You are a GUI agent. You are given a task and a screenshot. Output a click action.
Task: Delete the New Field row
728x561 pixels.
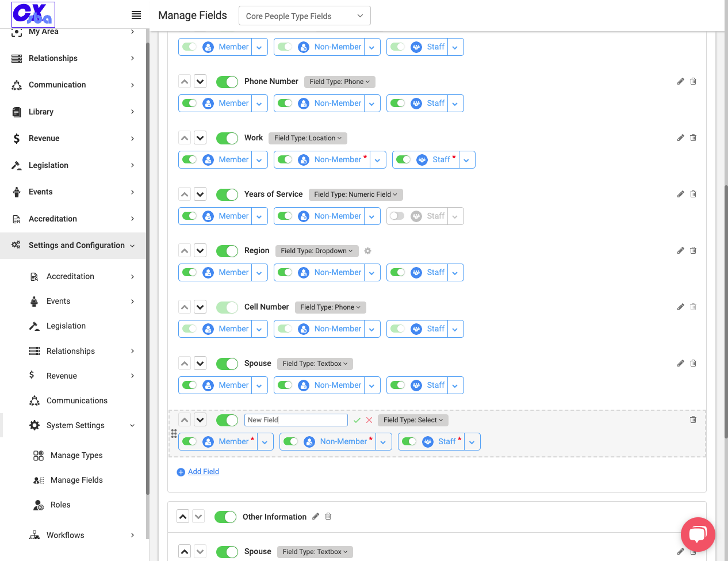click(693, 419)
